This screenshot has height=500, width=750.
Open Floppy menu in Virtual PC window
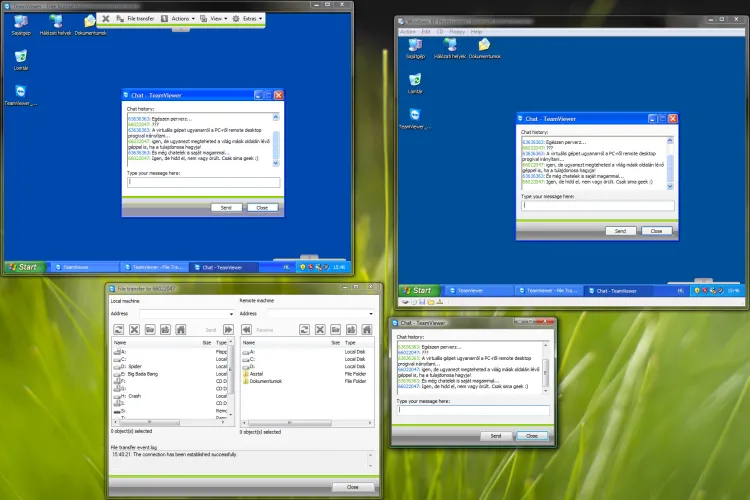tap(457, 32)
